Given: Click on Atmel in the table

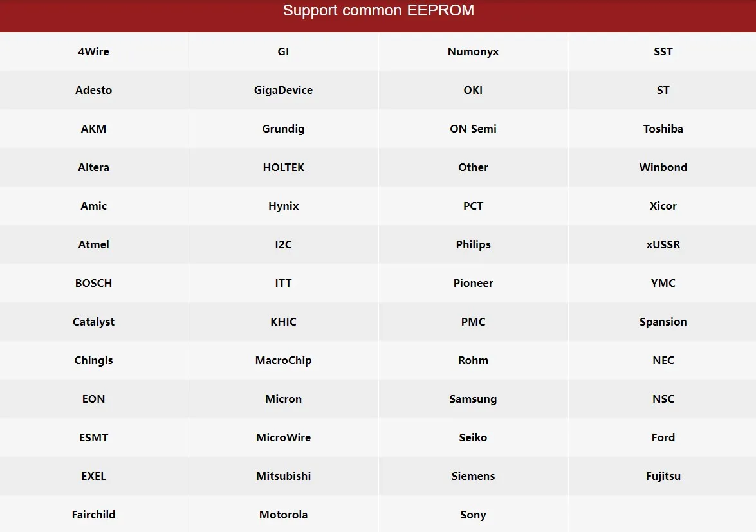Looking at the screenshot, I should [x=94, y=244].
